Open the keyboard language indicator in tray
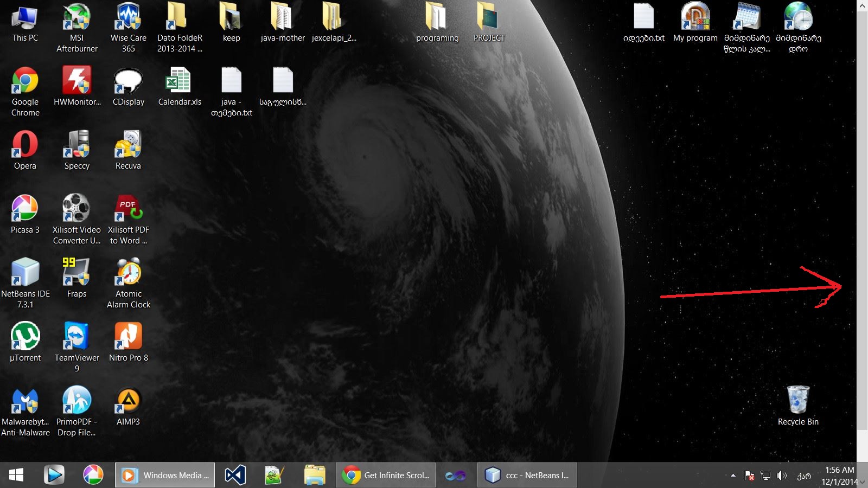This screenshot has width=868, height=488. click(x=804, y=476)
